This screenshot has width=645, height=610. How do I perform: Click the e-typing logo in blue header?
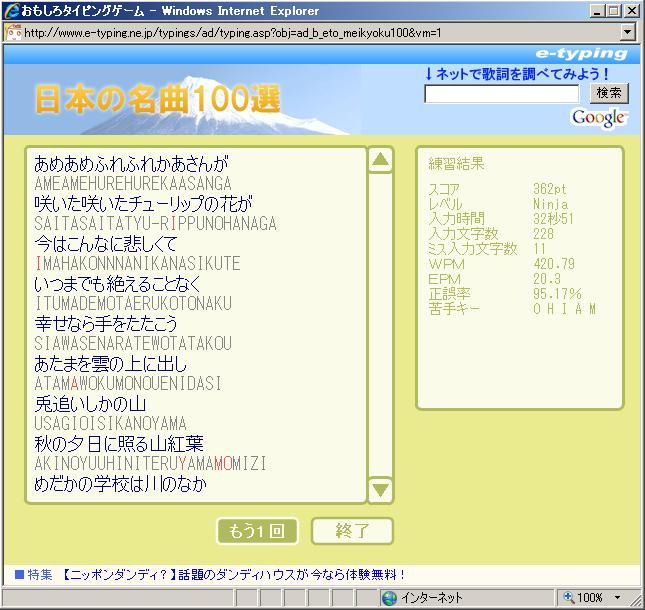tap(582, 53)
